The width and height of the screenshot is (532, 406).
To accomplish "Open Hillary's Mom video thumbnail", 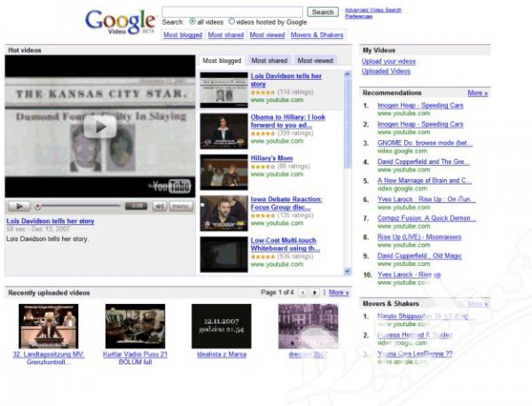I will (224, 172).
